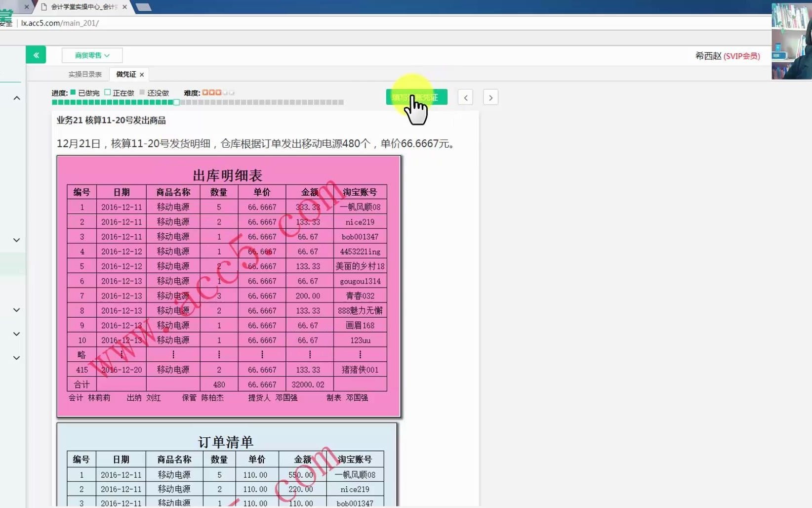Click the cell 888魅力无懈
Viewport: 812px width, 508px height.
pos(360,311)
